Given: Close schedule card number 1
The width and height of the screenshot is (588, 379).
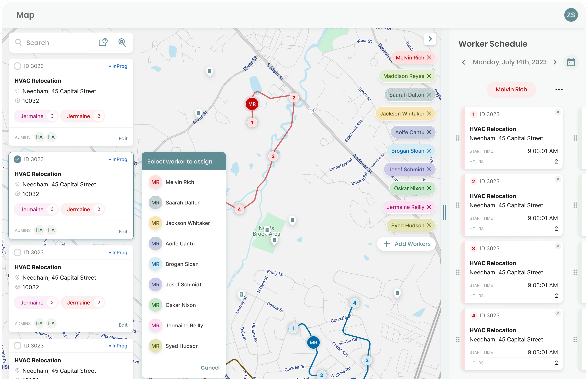Looking at the screenshot, I should click(558, 112).
